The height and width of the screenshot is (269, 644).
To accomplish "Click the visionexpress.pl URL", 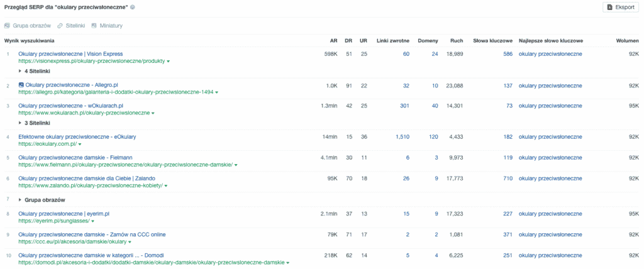I will coord(92,61).
